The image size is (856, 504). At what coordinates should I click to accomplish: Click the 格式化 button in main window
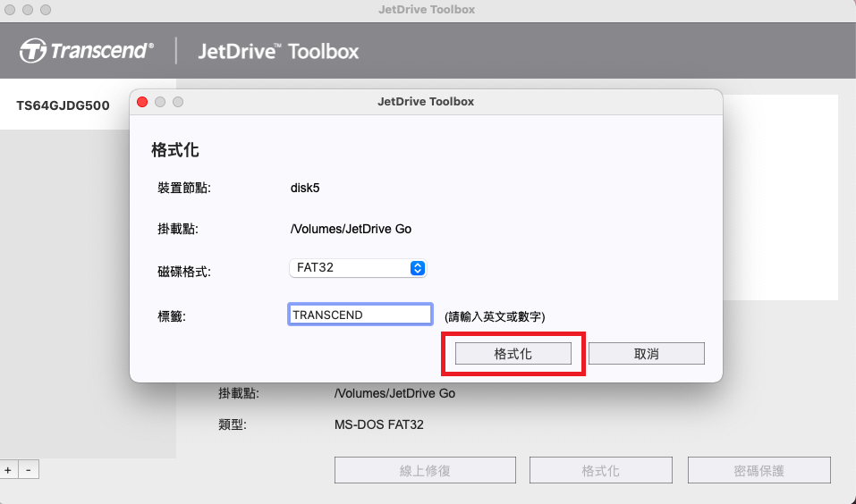click(600, 470)
